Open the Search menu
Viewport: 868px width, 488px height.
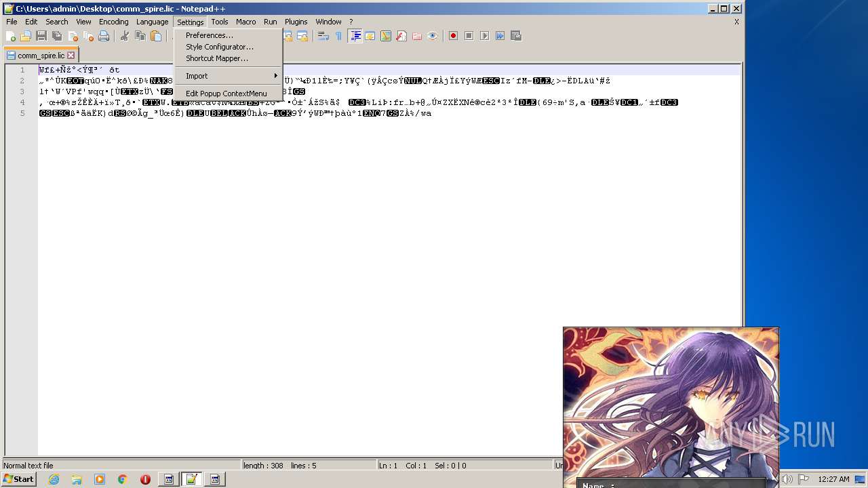tap(57, 22)
